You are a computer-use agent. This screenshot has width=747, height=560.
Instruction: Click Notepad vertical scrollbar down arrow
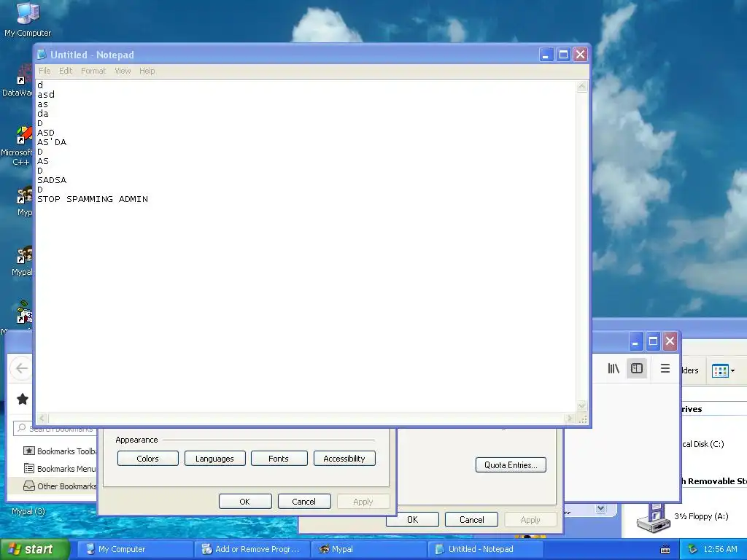click(581, 405)
